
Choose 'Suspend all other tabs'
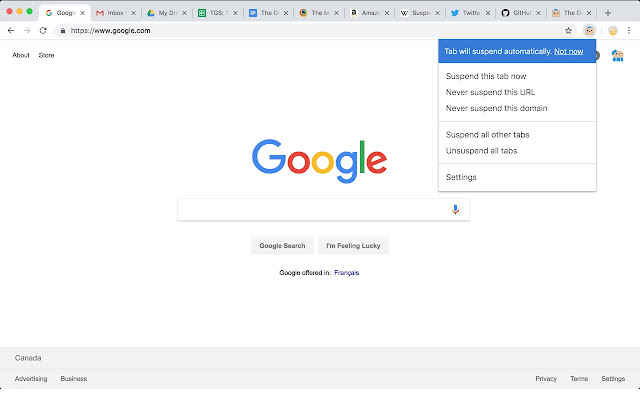(487, 135)
